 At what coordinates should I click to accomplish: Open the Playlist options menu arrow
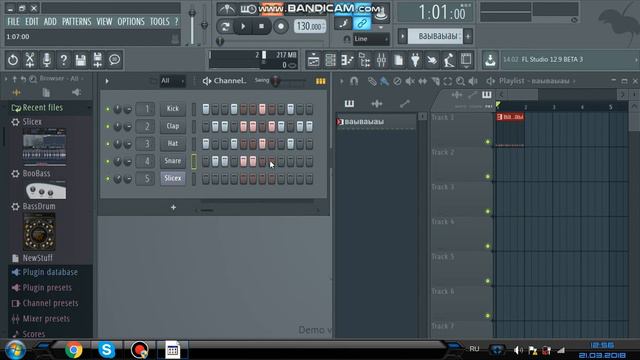[x=342, y=81]
